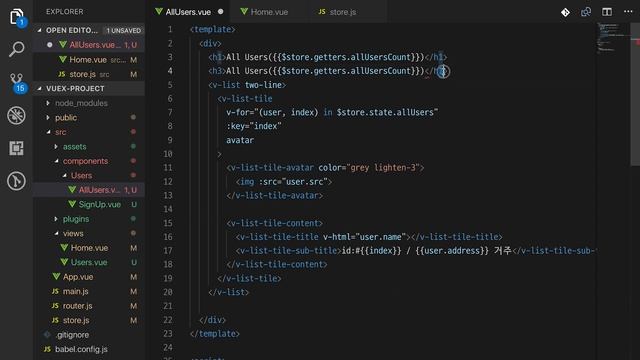The width and height of the screenshot is (640, 360).
Task: Open the Debug view icon
Action: (16, 116)
